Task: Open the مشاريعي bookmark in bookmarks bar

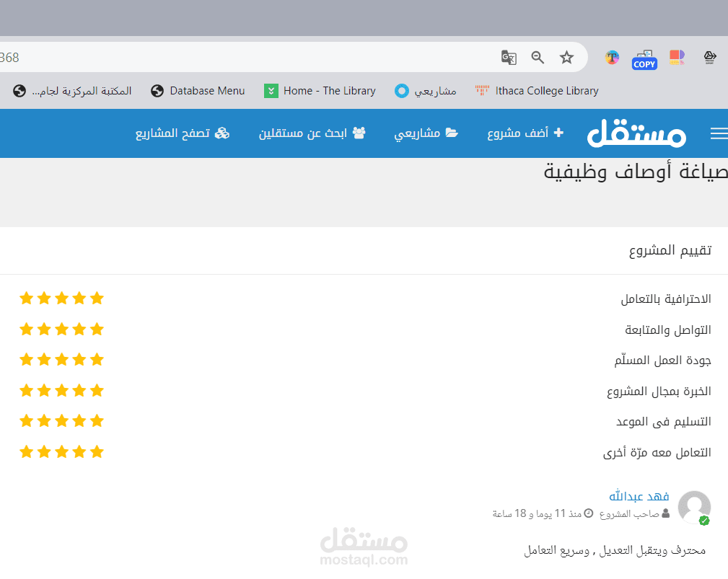Action: coord(425,91)
